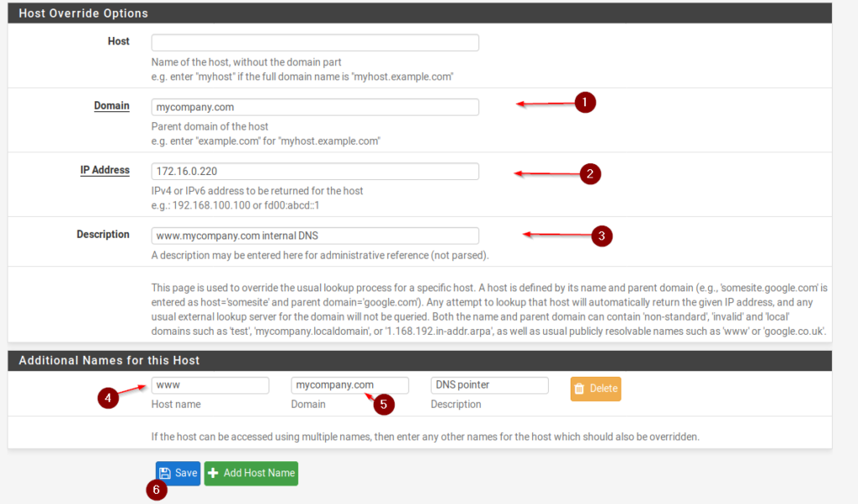Image resolution: width=858 pixels, height=504 pixels.
Task: Select the Domain field containing mycompany.com
Action: tap(314, 106)
